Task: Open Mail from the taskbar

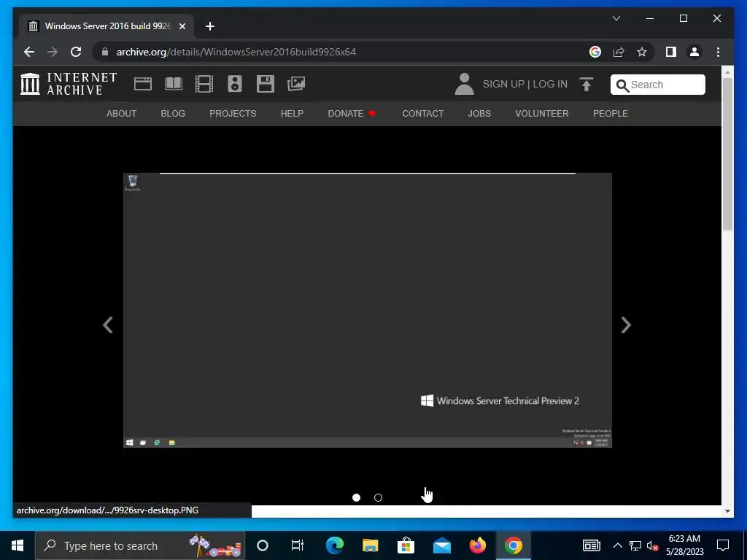Action: (441, 545)
